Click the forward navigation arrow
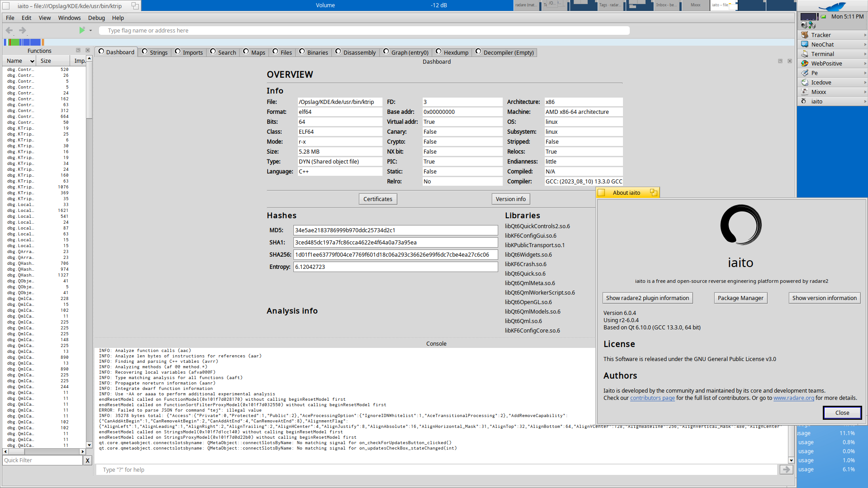868x488 pixels. pos(23,30)
